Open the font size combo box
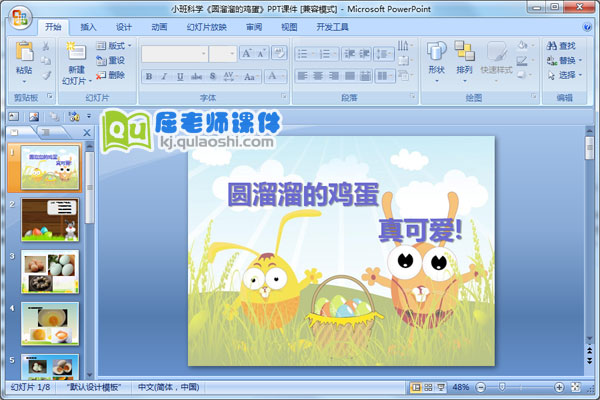The image size is (600, 400). pyautogui.click(x=223, y=54)
